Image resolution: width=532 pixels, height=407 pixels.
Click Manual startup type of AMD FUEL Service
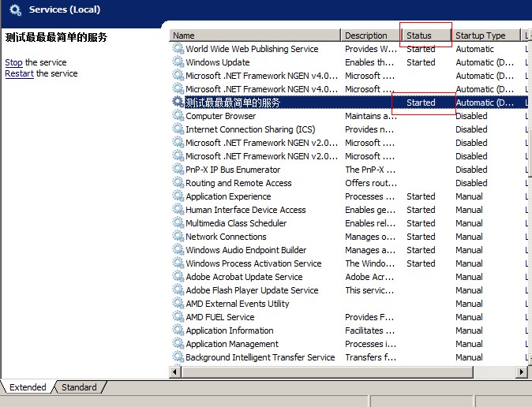pyautogui.click(x=469, y=317)
